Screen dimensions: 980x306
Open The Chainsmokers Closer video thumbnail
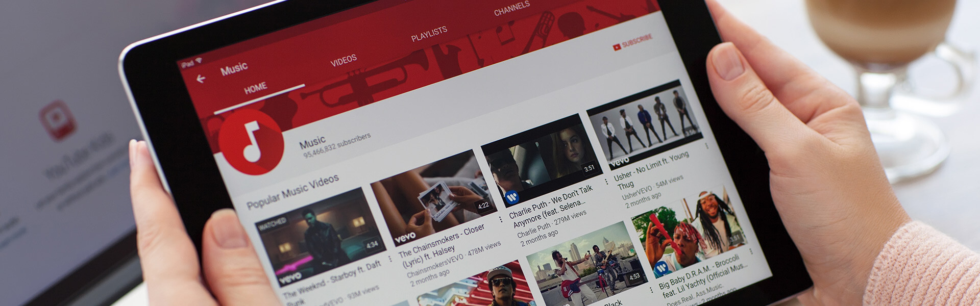point(434,198)
